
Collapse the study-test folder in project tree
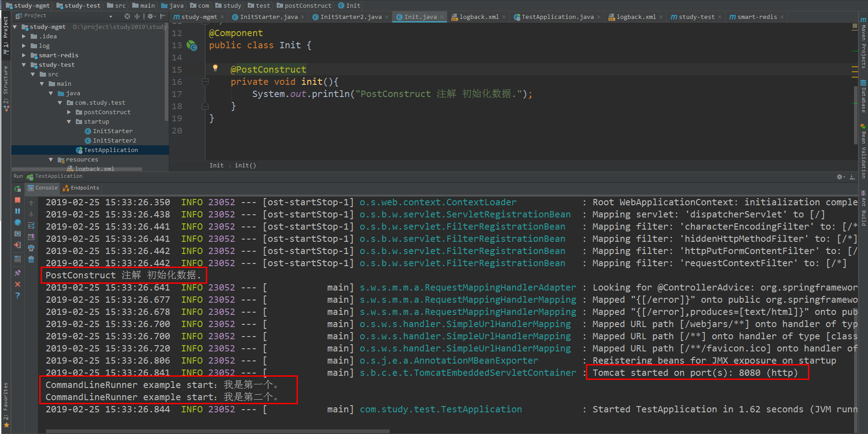24,65
